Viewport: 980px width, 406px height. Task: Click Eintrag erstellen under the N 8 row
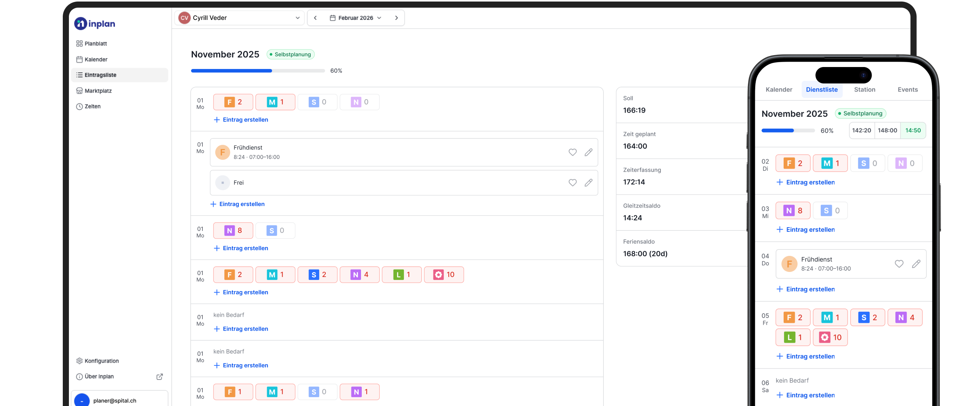pos(241,248)
